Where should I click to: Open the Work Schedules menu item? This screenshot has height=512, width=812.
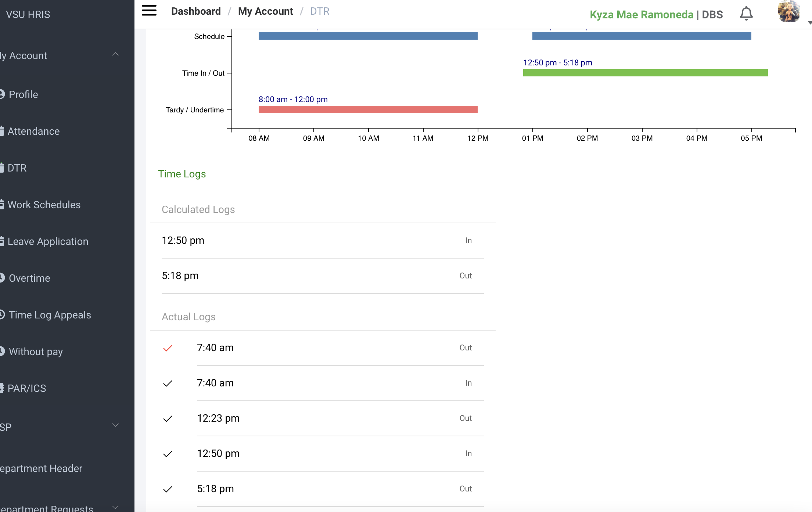44,205
